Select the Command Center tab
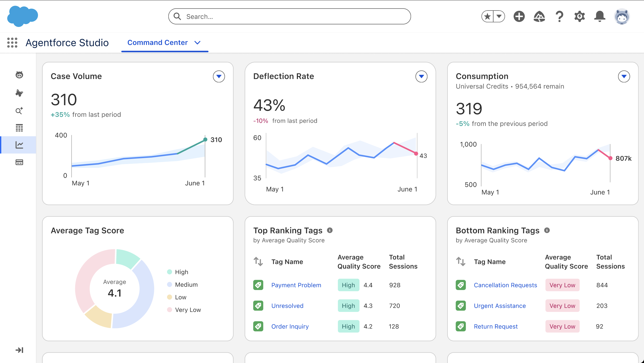Viewport: 644px width, 363px height. point(158,43)
